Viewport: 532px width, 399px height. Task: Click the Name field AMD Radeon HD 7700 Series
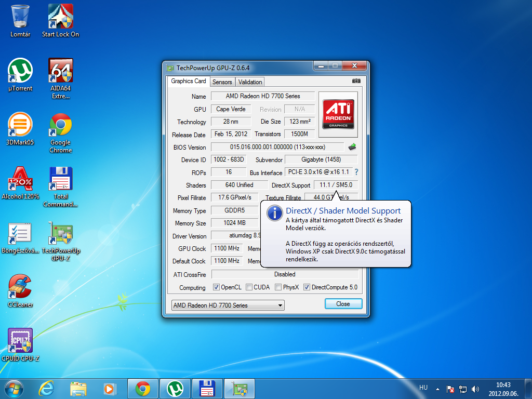[x=263, y=96]
